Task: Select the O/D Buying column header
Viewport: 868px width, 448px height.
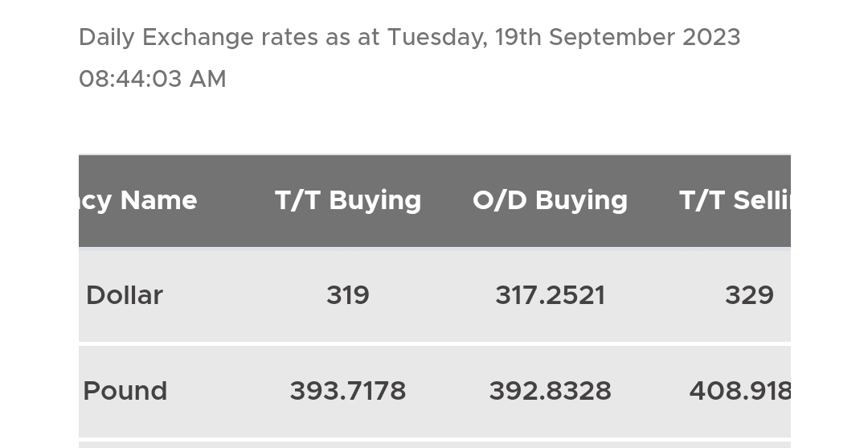Action: tap(550, 200)
